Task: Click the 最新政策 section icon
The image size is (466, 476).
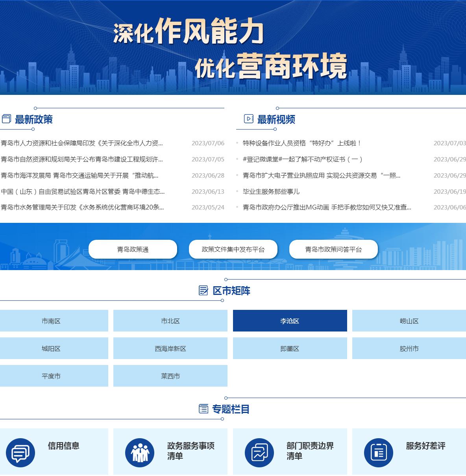Action: pos(6,119)
